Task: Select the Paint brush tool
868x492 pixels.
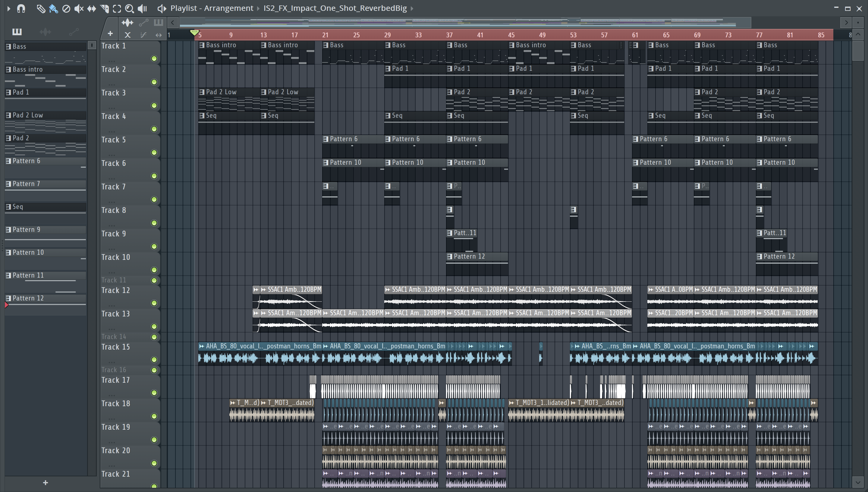Action: 53,8
